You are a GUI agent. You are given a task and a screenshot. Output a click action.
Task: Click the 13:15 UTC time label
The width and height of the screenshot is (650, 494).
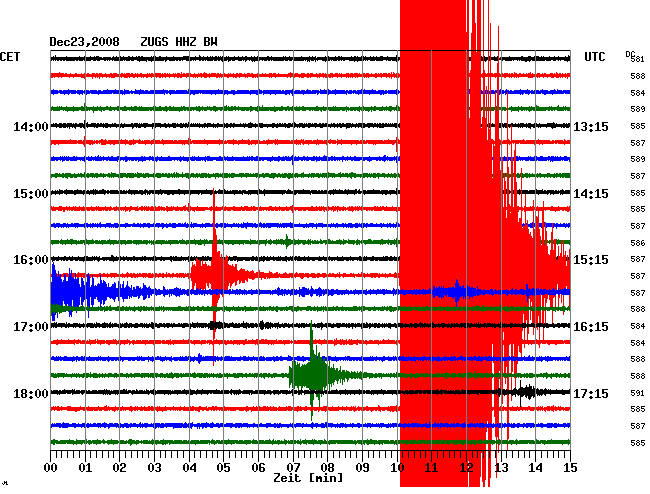tap(591, 126)
